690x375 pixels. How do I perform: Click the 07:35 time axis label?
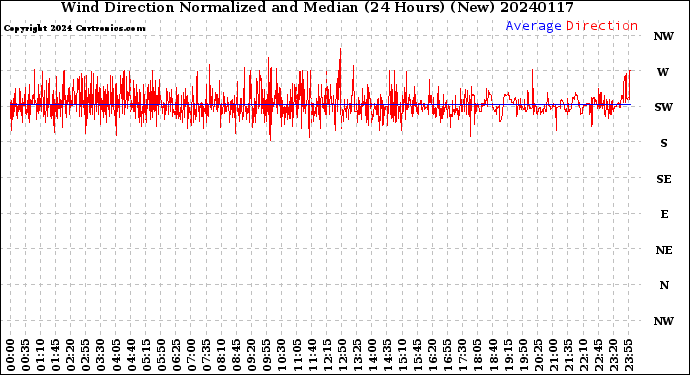pyautogui.click(x=206, y=355)
